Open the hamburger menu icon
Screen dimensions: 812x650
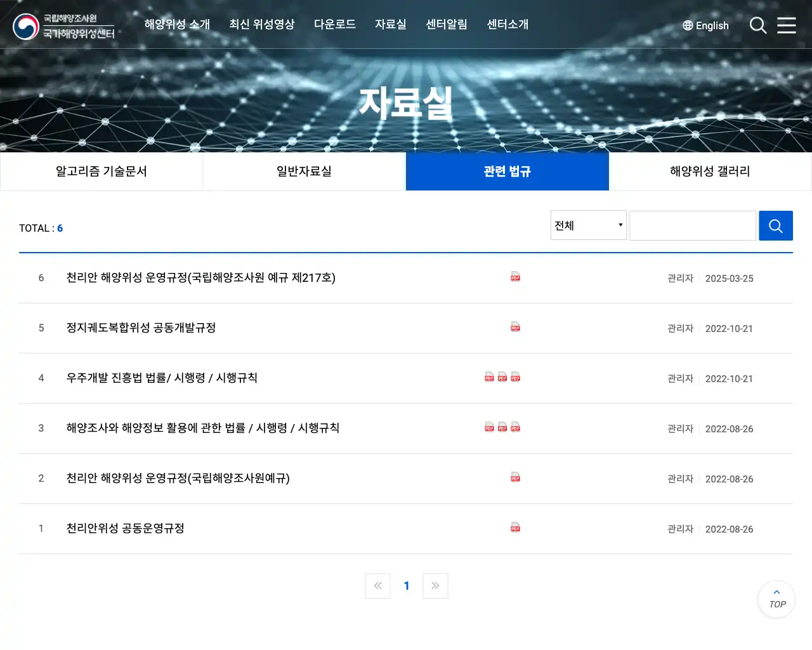[787, 25]
